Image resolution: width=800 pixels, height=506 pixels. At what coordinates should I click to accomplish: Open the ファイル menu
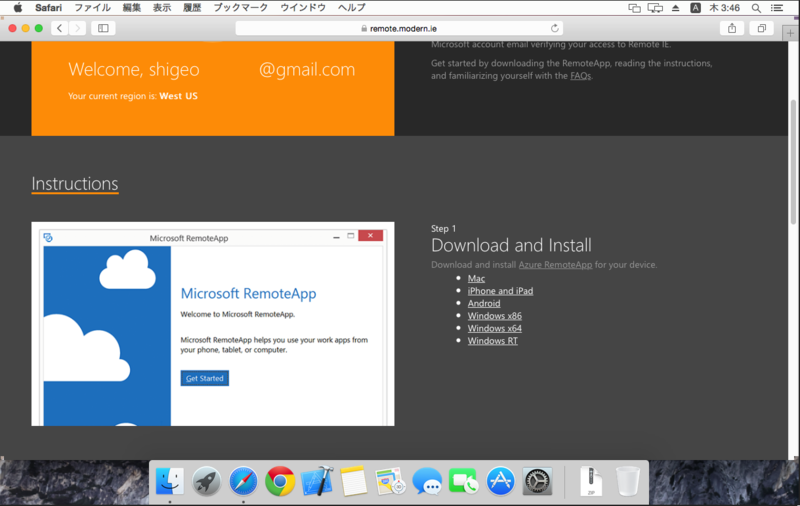[x=92, y=8]
